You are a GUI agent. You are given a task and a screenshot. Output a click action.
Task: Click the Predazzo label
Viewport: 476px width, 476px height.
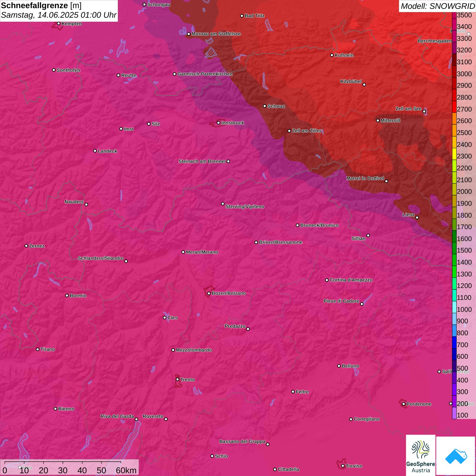[x=235, y=326]
